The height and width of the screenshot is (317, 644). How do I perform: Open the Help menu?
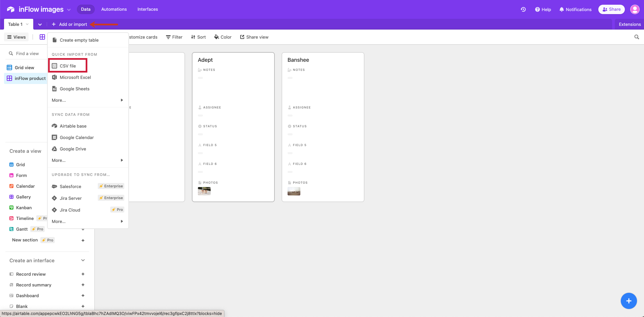point(543,9)
